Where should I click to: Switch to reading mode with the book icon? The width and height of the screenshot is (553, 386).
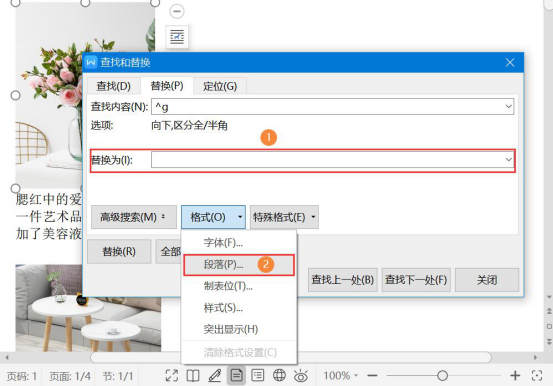(x=193, y=375)
